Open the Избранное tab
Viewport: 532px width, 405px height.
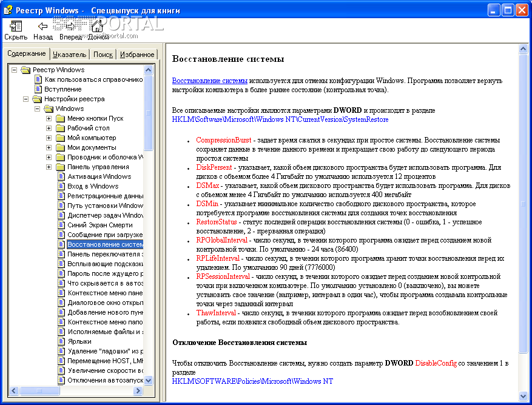[137, 55]
